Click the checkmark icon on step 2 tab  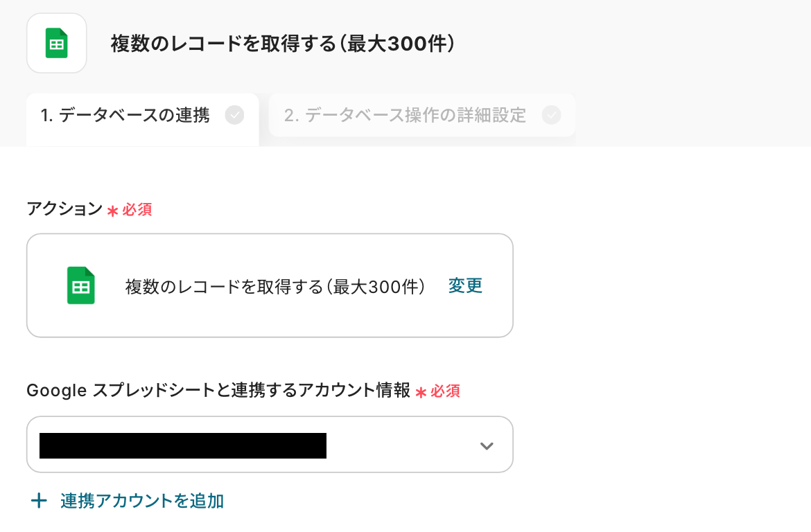(552, 115)
